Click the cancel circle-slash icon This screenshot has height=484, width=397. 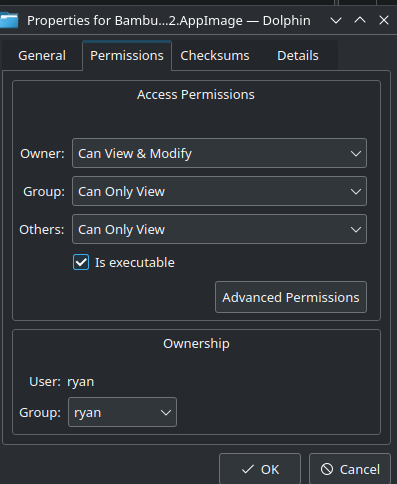coord(327,469)
